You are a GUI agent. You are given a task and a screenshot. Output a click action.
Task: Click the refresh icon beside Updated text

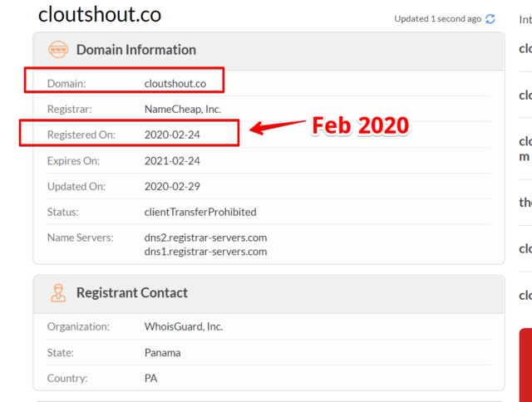[490, 19]
